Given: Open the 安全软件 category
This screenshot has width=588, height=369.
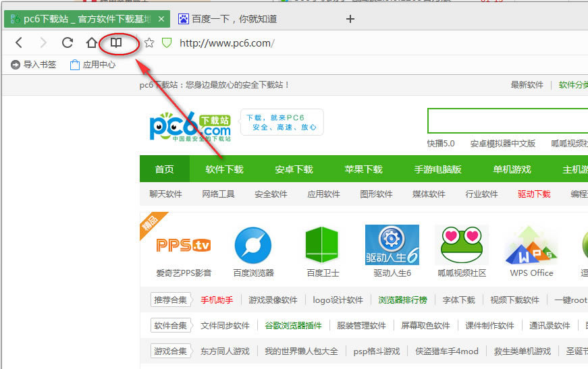Looking at the screenshot, I should (x=271, y=194).
